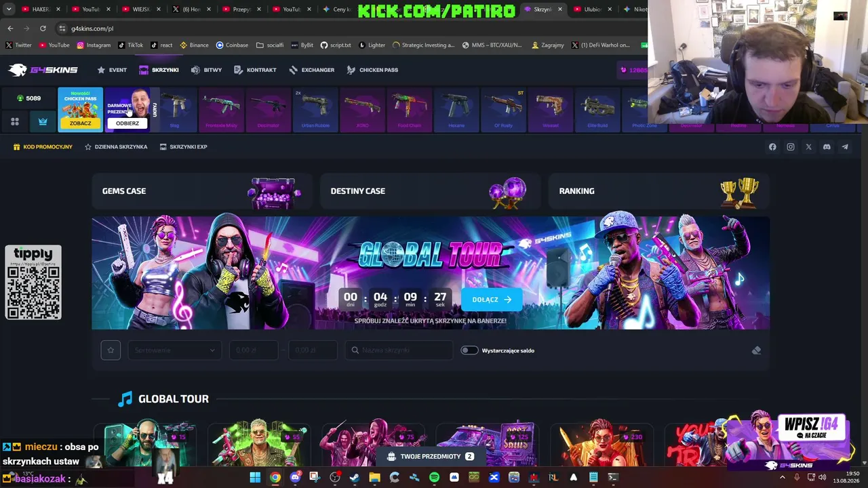Image resolution: width=868 pixels, height=488 pixels.
Task: Open the Skrzynki section
Action: point(159,70)
